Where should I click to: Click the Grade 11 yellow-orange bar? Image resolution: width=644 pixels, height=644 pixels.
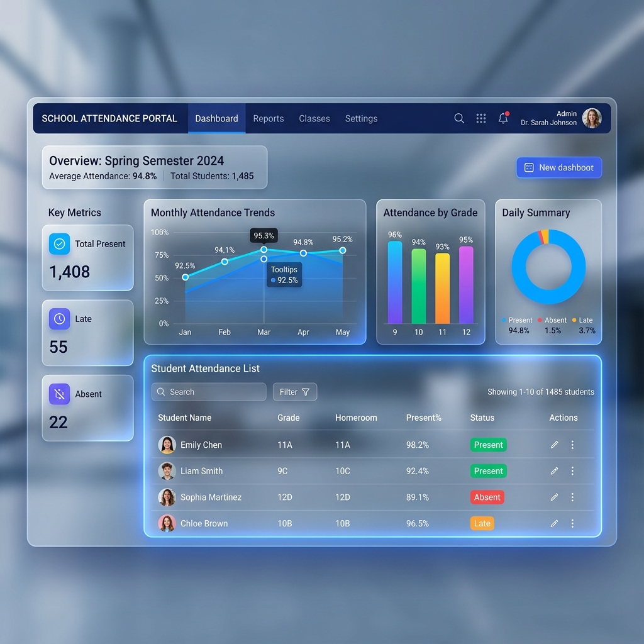tap(442, 288)
